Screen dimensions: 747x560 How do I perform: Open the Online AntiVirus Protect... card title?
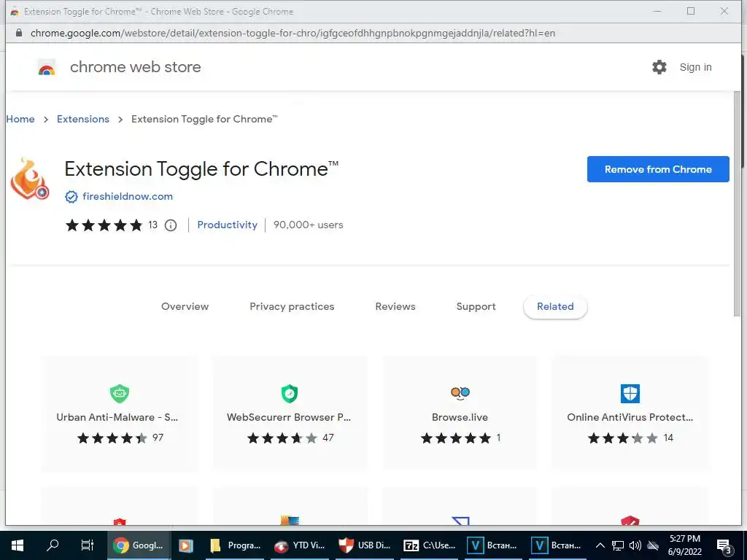[x=630, y=417]
